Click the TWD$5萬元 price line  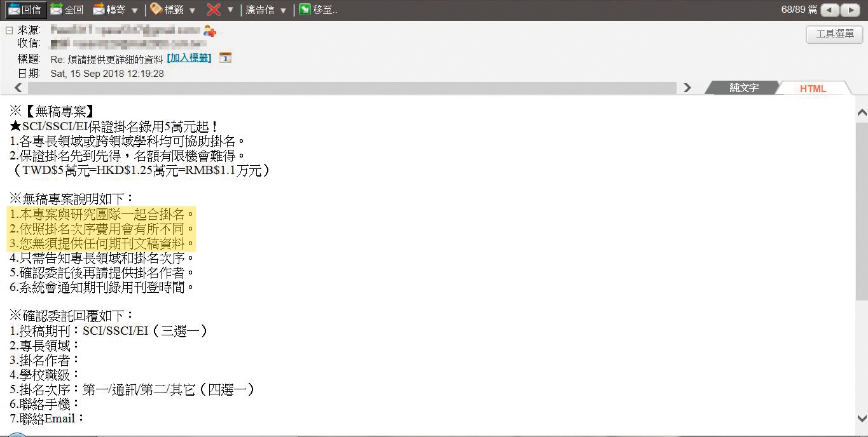[x=141, y=170]
